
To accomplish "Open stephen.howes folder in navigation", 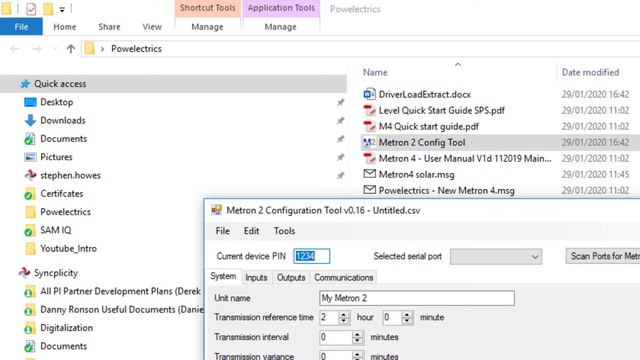I will [x=70, y=176].
